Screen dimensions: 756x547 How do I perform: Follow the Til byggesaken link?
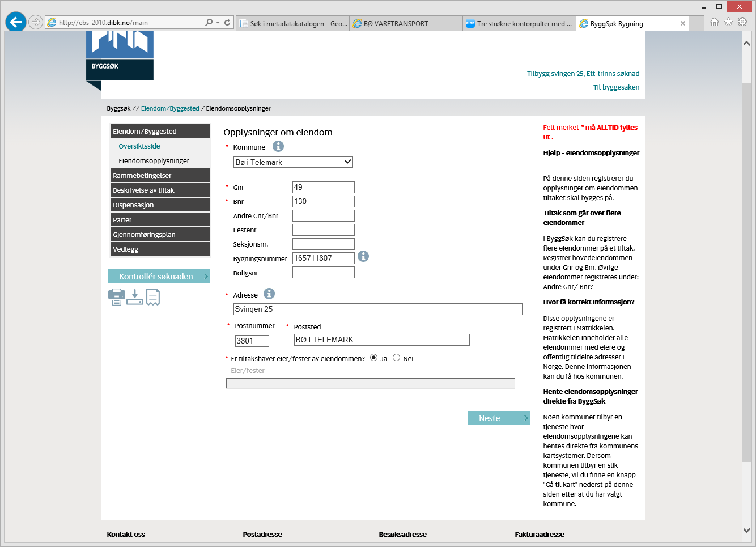point(617,87)
